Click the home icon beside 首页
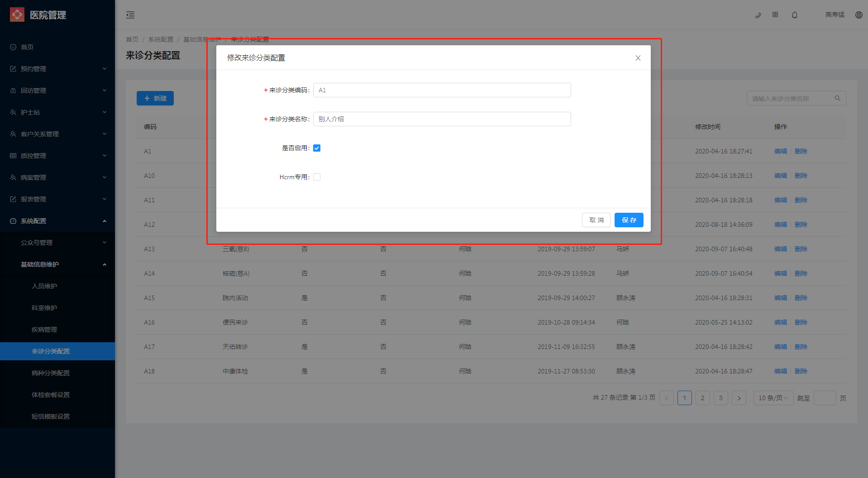 pyautogui.click(x=13, y=47)
